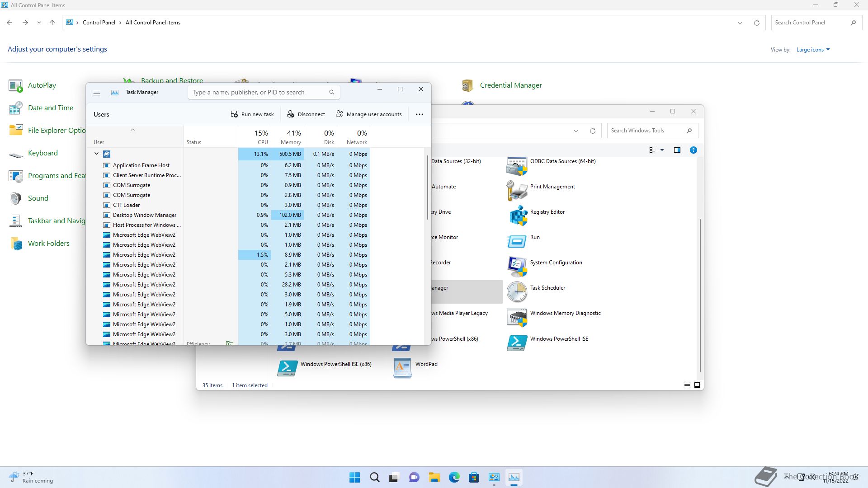Viewport: 868px width, 488px height.
Task: Open Taskbar and Navigation item
Action: click(47, 221)
